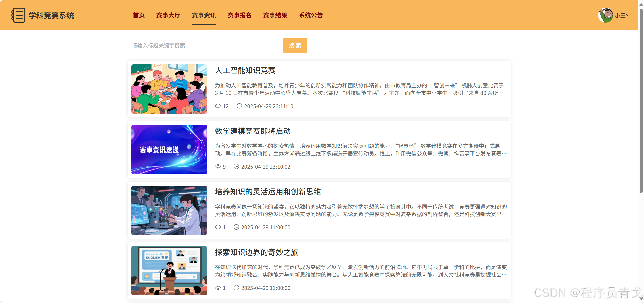Click the eye icon on 培养知识的灵活运用 article
The height and width of the screenshot is (303, 644).
point(218,227)
